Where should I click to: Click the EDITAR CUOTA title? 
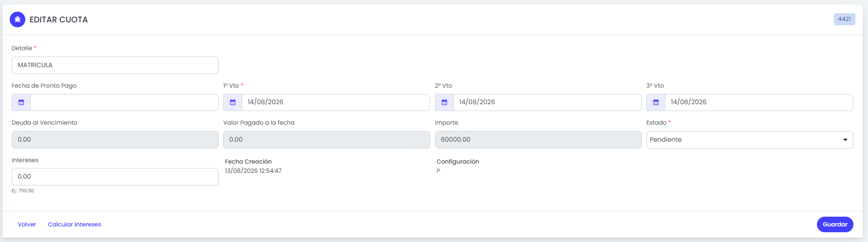coord(59,19)
